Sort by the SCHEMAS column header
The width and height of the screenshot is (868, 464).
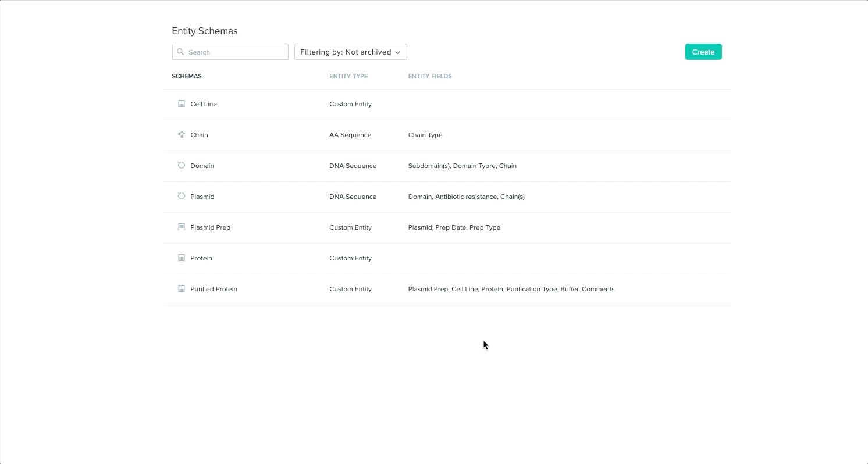(x=187, y=76)
